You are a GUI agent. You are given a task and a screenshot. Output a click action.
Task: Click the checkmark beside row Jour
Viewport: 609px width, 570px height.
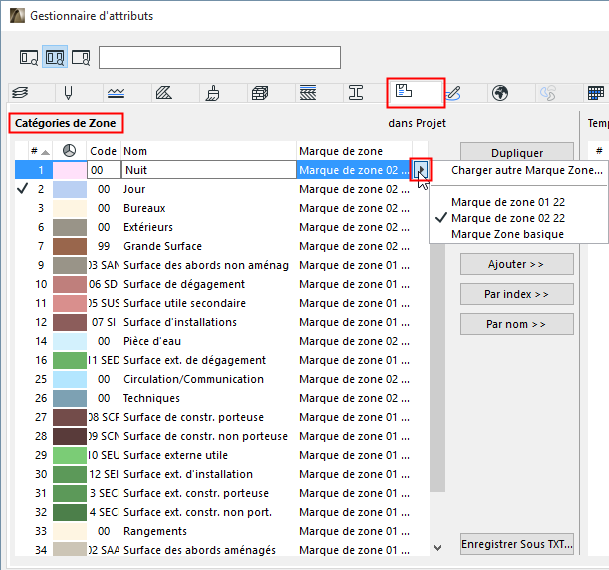coord(23,189)
